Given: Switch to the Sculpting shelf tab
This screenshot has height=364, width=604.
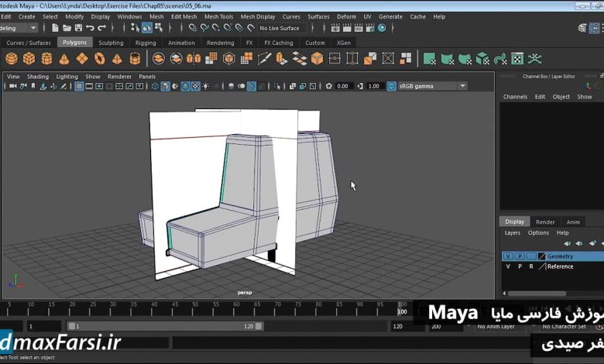Looking at the screenshot, I should pos(111,43).
